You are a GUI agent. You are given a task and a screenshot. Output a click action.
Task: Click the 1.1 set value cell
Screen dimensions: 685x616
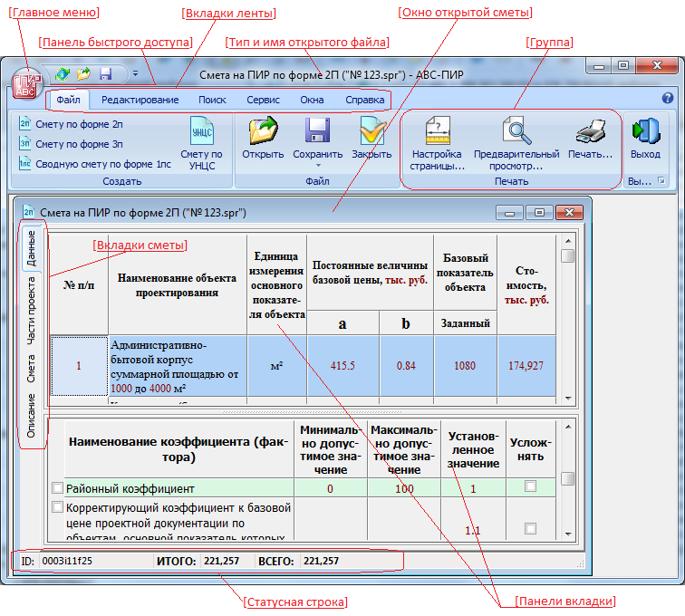pyautogui.click(x=474, y=520)
